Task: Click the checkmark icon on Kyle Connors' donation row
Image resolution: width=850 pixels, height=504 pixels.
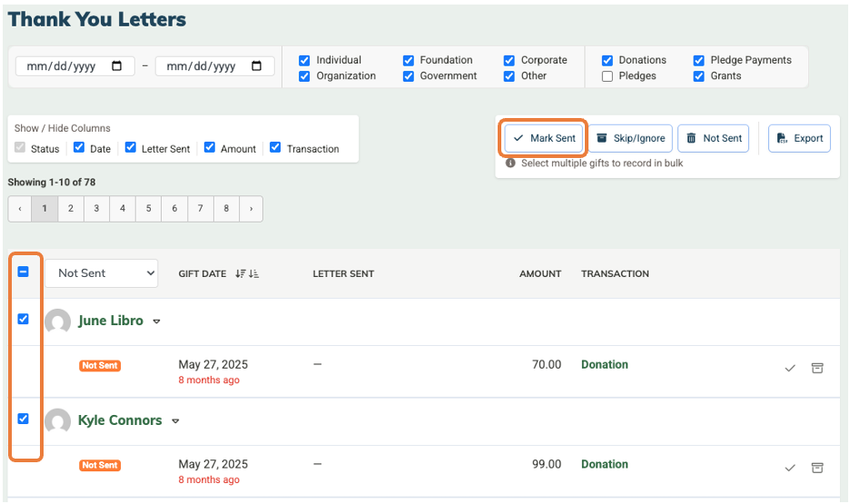Action: (x=790, y=468)
